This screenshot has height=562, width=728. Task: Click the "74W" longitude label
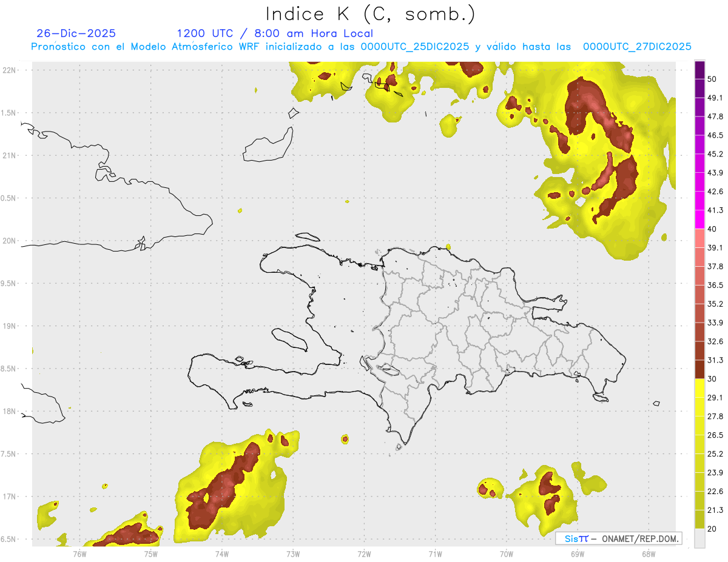222,554
